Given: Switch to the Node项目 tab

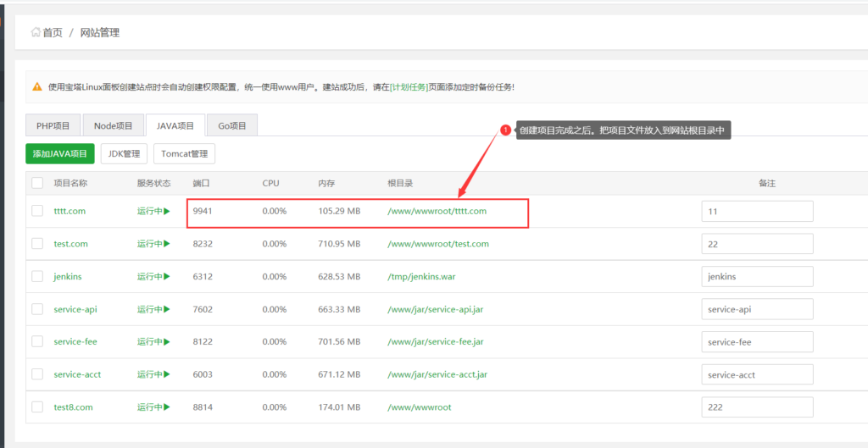Looking at the screenshot, I should pyautogui.click(x=114, y=125).
